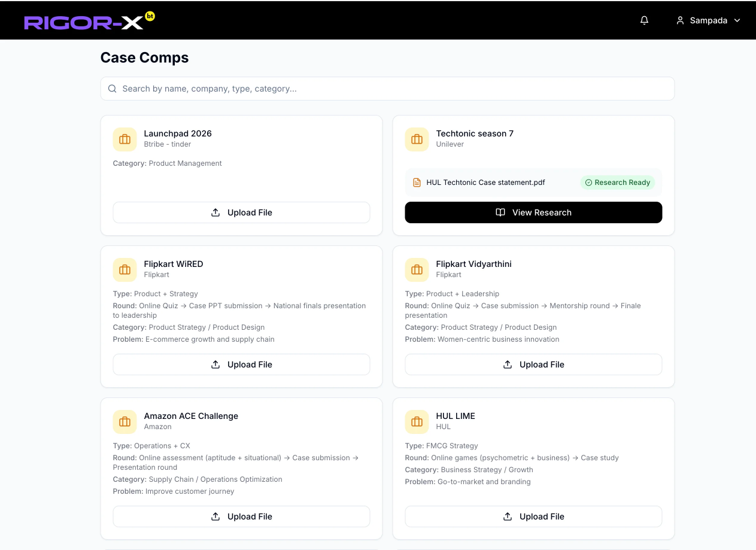This screenshot has height=550, width=756.
Task: Focus the Case Comps search field
Action: point(387,89)
